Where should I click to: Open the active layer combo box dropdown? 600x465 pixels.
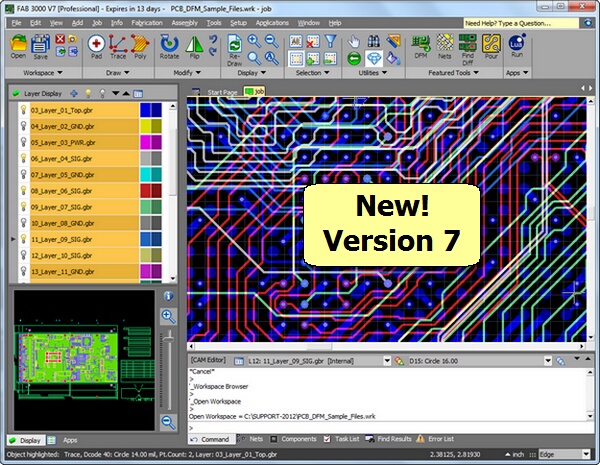387,361
